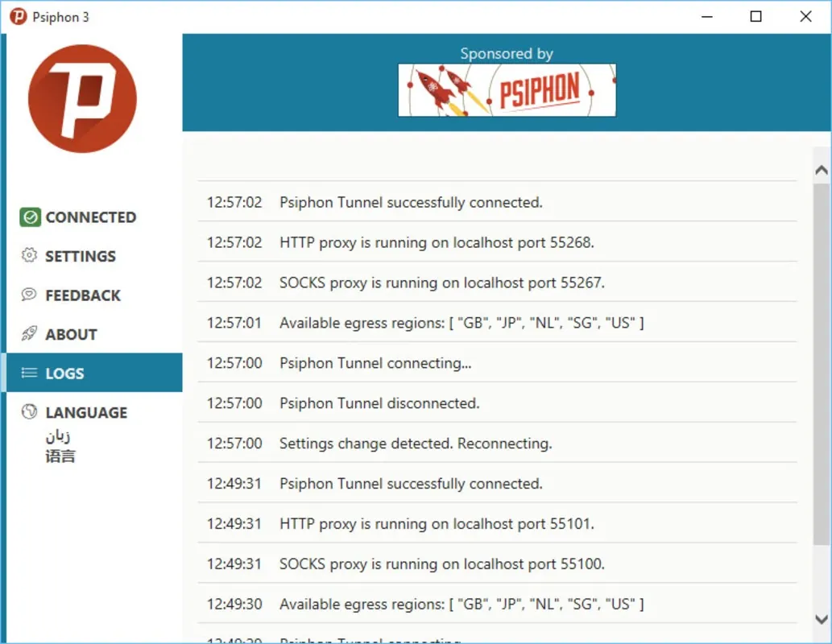
Task: Click the About rocket icon
Action: click(29, 333)
